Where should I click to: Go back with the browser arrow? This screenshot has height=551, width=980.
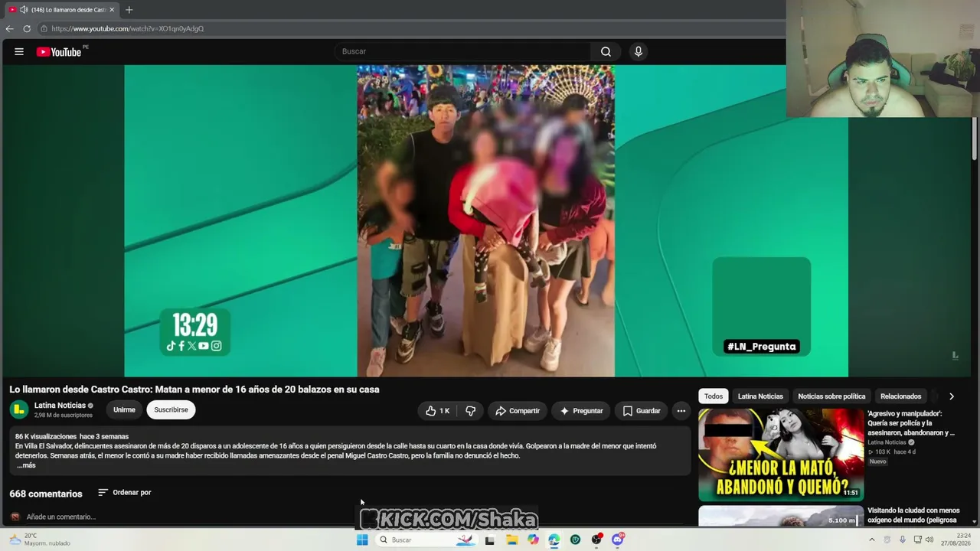[9, 28]
